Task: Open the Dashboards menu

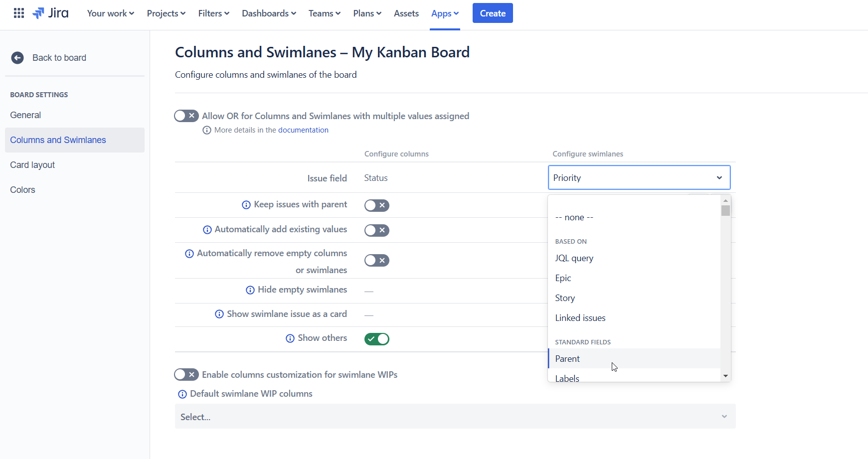Action: (265, 13)
